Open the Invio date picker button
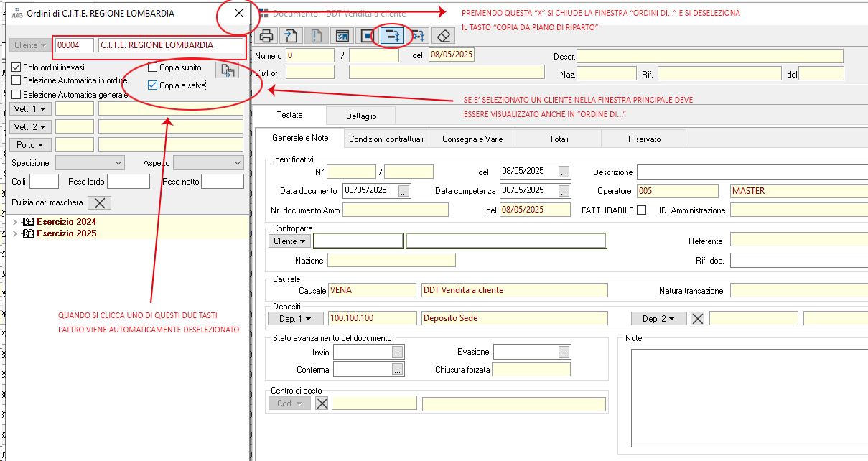 coord(398,352)
